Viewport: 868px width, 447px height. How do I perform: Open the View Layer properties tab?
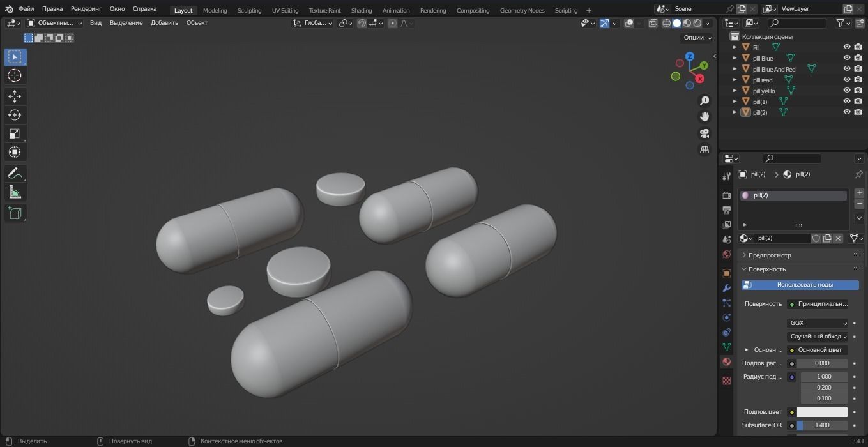(726, 225)
